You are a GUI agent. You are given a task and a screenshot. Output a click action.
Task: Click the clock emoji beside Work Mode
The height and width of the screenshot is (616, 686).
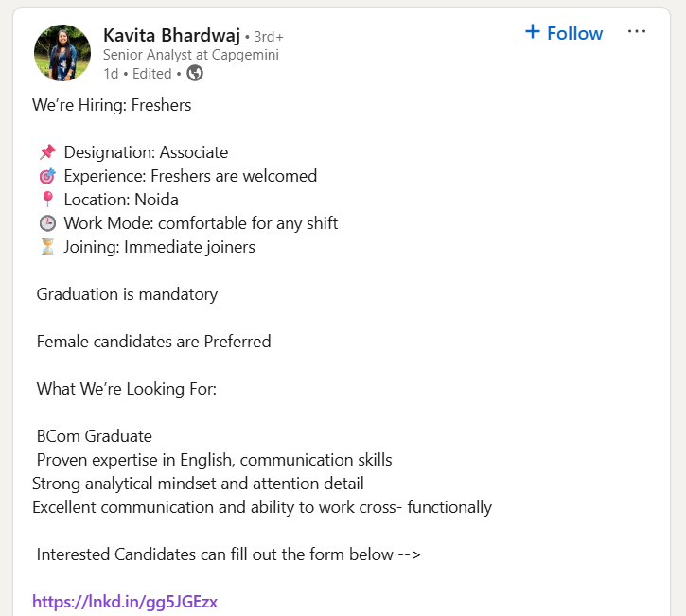pyautogui.click(x=47, y=223)
